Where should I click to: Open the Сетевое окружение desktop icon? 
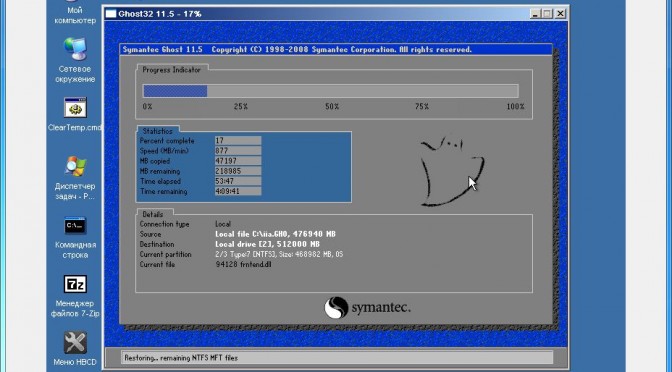[x=75, y=60]
